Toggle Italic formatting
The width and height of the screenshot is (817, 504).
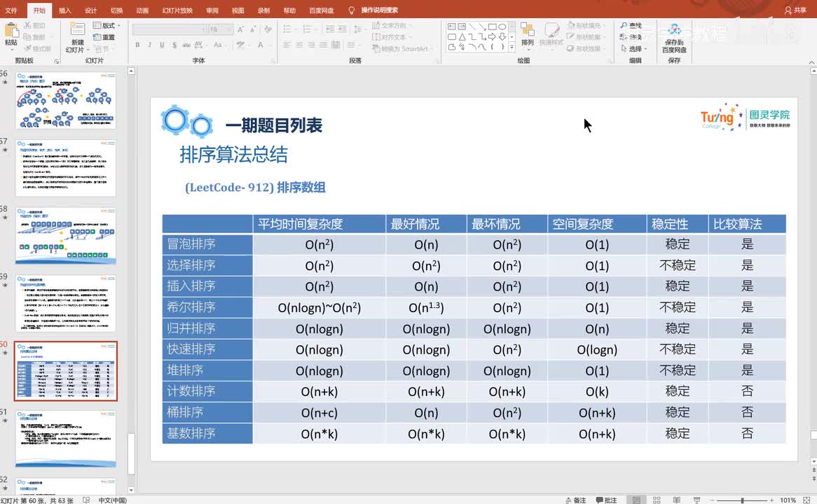click(x=149, y=45)
